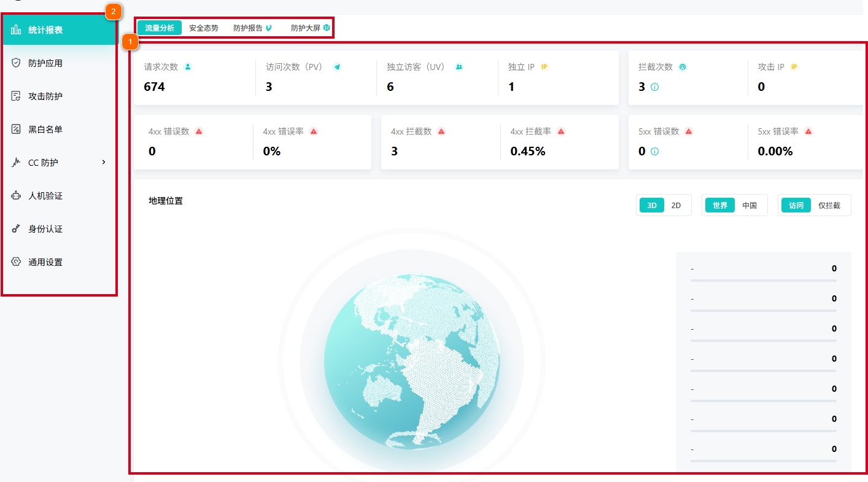The height and width of the screenshot is (482, 868).
Task: Click the 攻击防护 icon in sidebar
Action: [x=16, y=96]
